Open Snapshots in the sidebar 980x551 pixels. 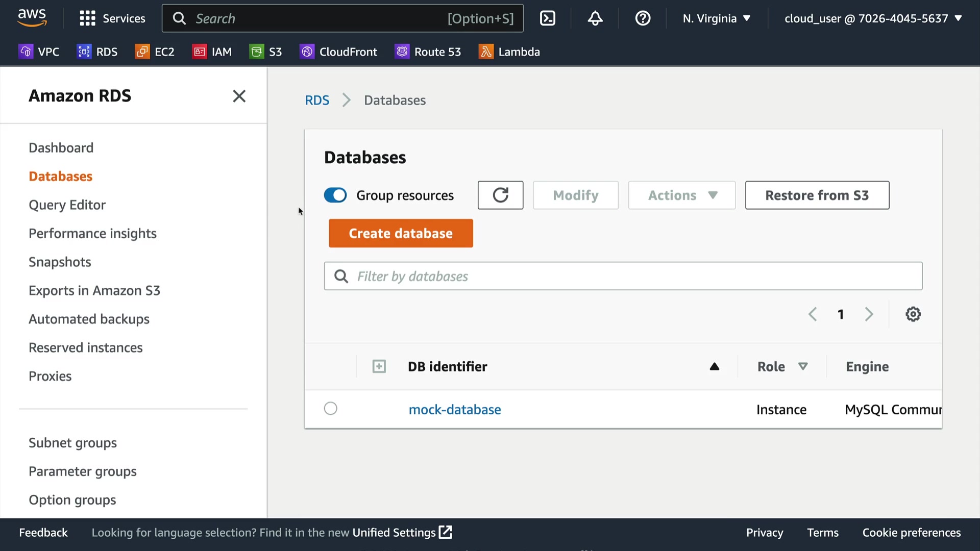(60, 262)
